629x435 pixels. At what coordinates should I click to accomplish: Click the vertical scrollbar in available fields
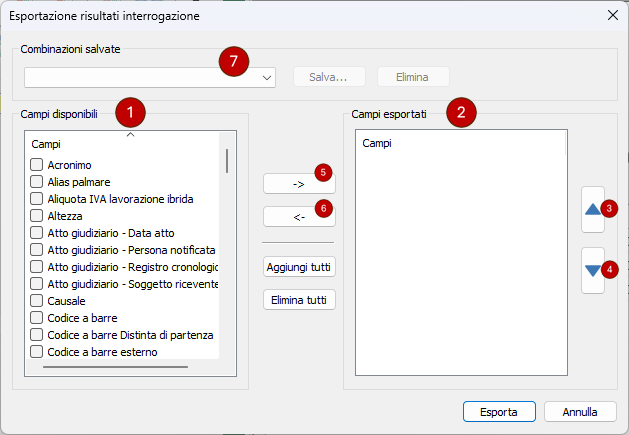[x=227, y=161]
